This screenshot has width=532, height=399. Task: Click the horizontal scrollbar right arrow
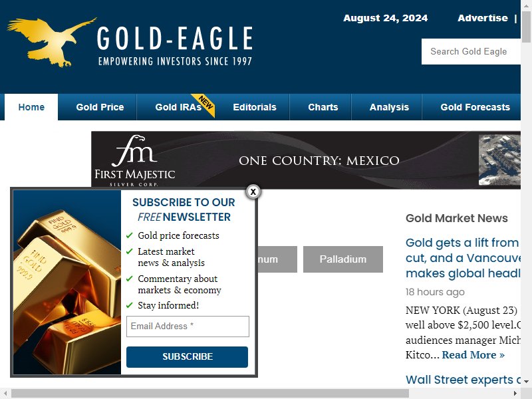coord(515,394)
